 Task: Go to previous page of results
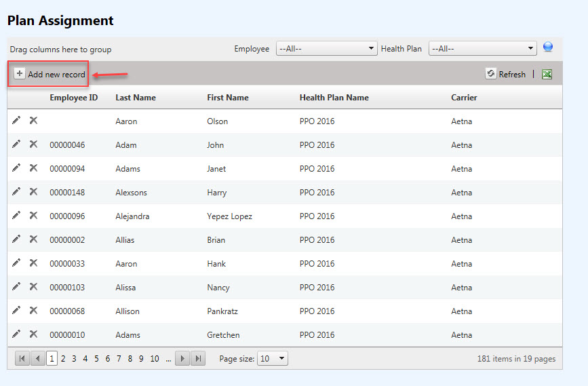point(38,358)
